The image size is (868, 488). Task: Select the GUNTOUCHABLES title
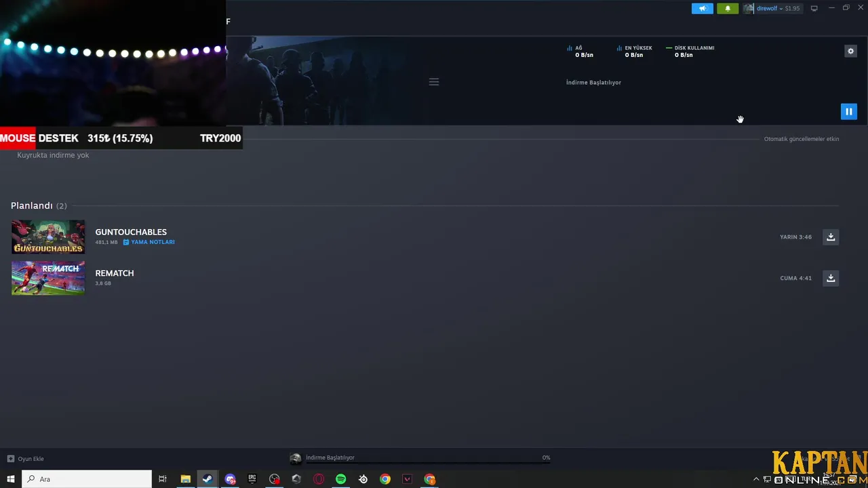tap(131, 232)
